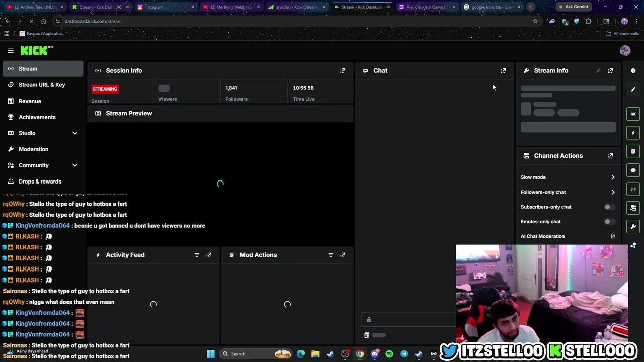Click the Kick logo
Image resolution: width=644 pixels, height=362 pixels.
36,50
